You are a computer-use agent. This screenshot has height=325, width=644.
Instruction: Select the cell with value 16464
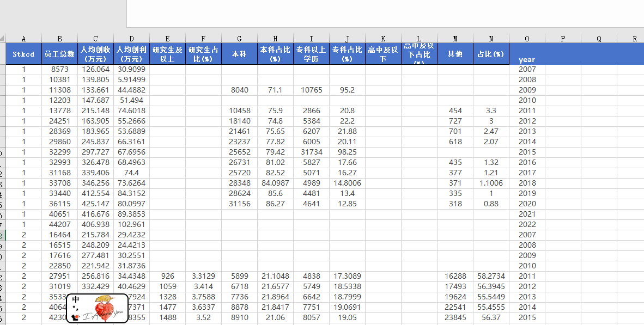coord(59,235)
